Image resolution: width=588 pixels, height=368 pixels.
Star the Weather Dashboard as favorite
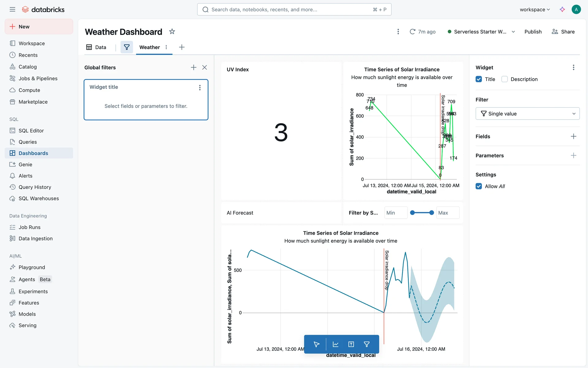click(x=172, y=32)
